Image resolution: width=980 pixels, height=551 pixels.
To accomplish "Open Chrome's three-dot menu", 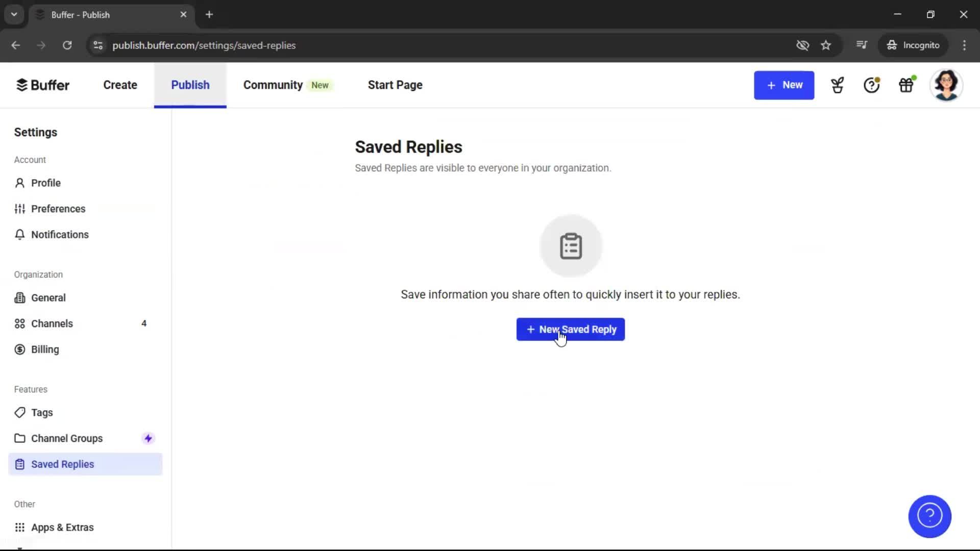I will click(x=965, y=45).
